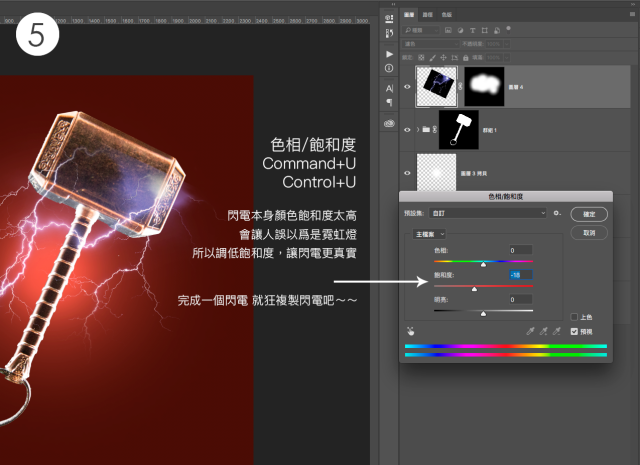Open the Character panel icon
This screenshot has width=640, height=465.
[389, 88]
